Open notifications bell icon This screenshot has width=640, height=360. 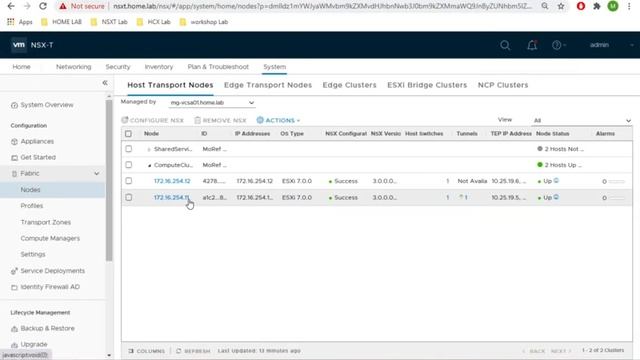point(532,45)
